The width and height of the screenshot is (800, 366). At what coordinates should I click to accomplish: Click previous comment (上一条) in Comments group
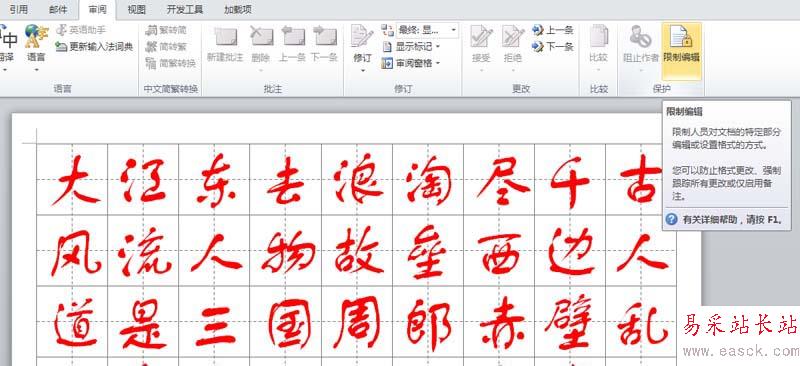293,38
